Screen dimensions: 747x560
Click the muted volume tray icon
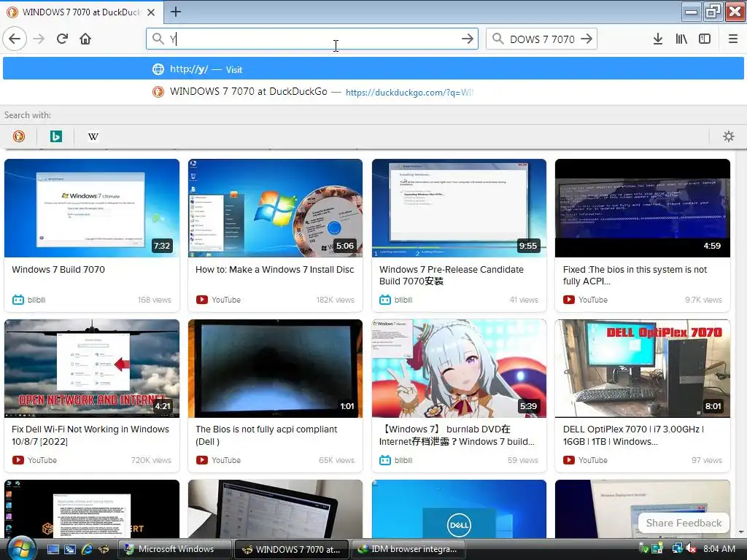(x=692, y=548)
